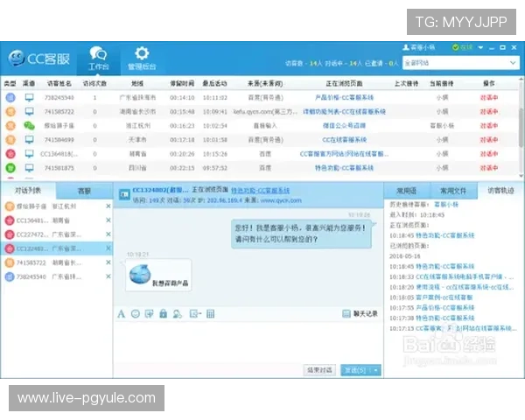Open the 10:18:33 visited page link
This screenshot has width=525, height=420.
[465, 276]
